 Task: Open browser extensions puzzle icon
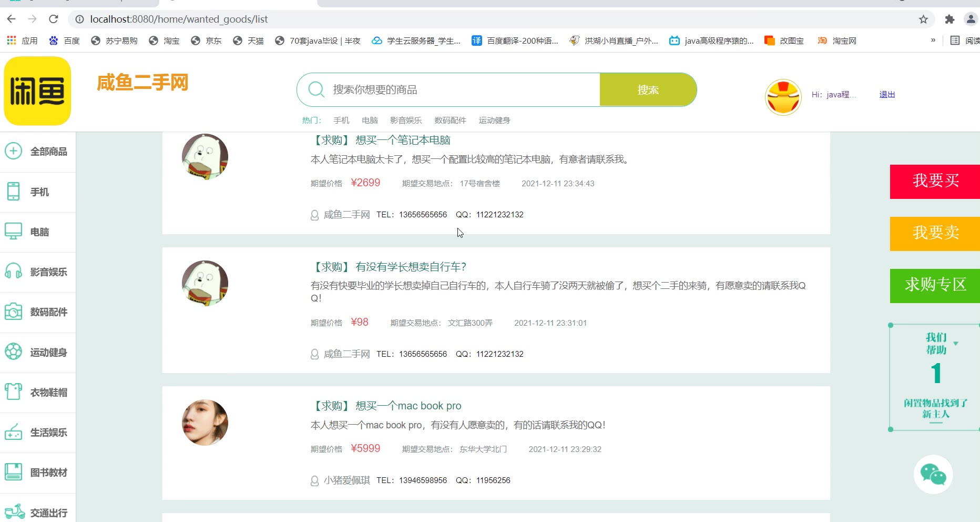coord(950,19)
